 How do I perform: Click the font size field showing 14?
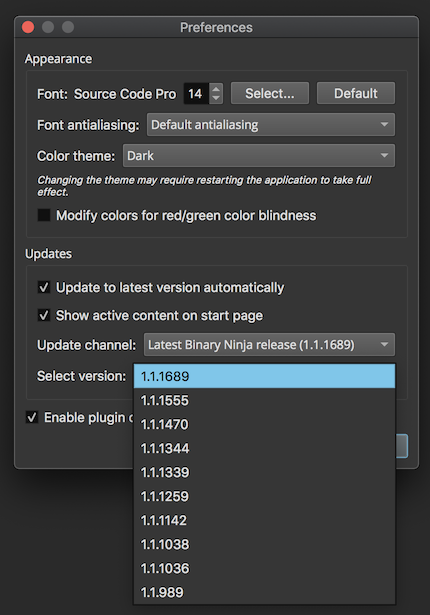click(x=196, y=93)
